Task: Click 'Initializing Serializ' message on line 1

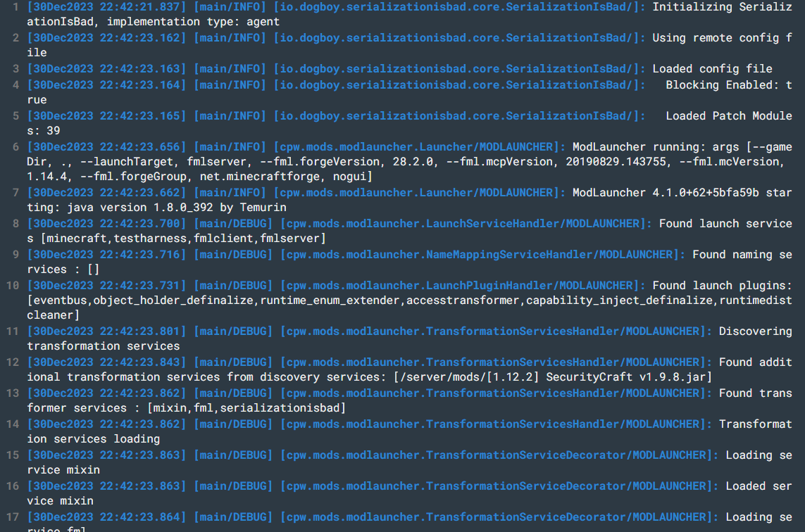Action: pyautogui.click(x=723, y=7)
